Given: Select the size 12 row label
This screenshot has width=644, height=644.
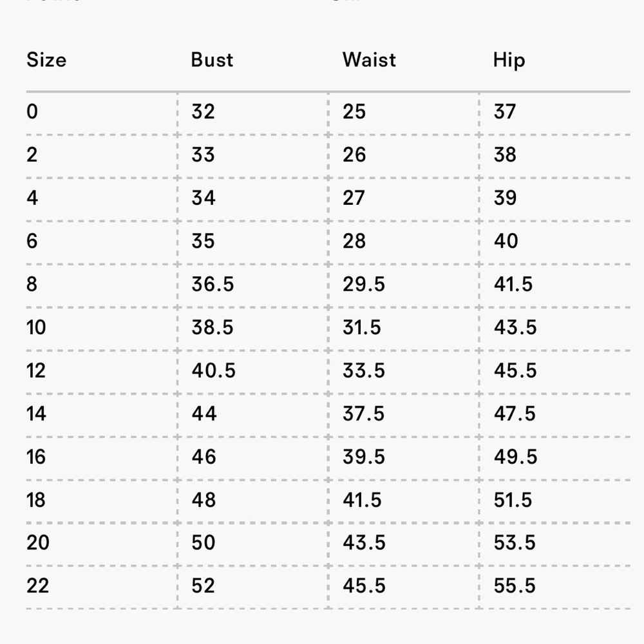Looking at the screenshot, I should click(36, 370).
